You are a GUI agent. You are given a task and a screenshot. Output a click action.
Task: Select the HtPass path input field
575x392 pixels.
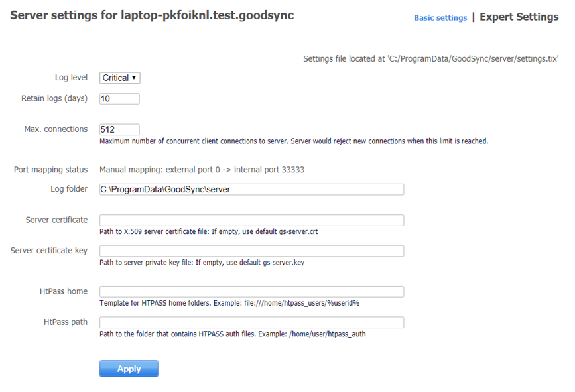click(251, 322)
